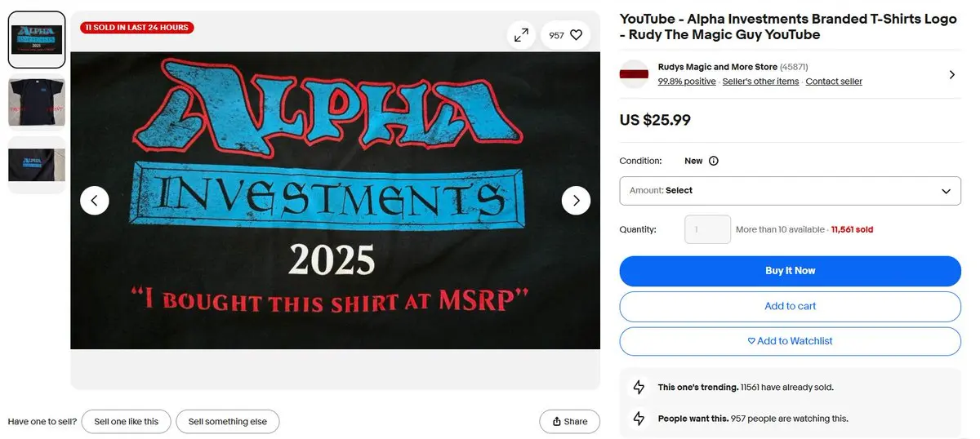
Task: Open the 99.8% positive feedback link
Action: click(687, 82)
